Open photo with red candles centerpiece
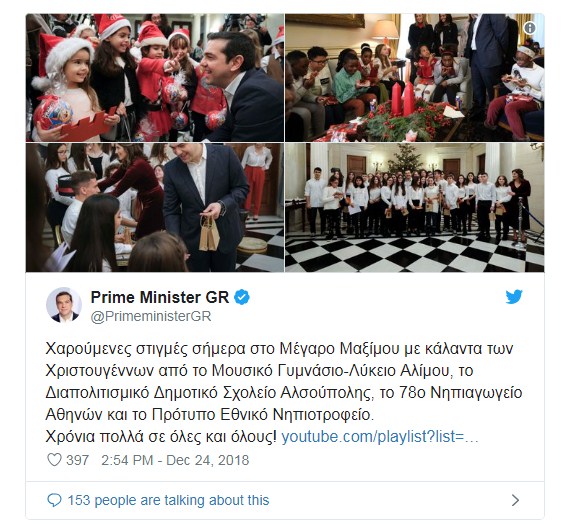This screenshot has height=530, width=565. click(415, 78)
